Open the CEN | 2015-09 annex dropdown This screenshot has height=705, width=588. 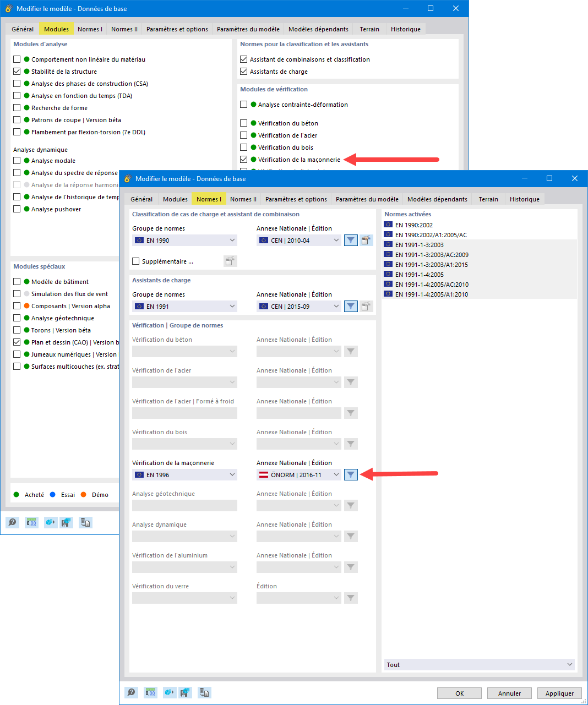point(299,307)
